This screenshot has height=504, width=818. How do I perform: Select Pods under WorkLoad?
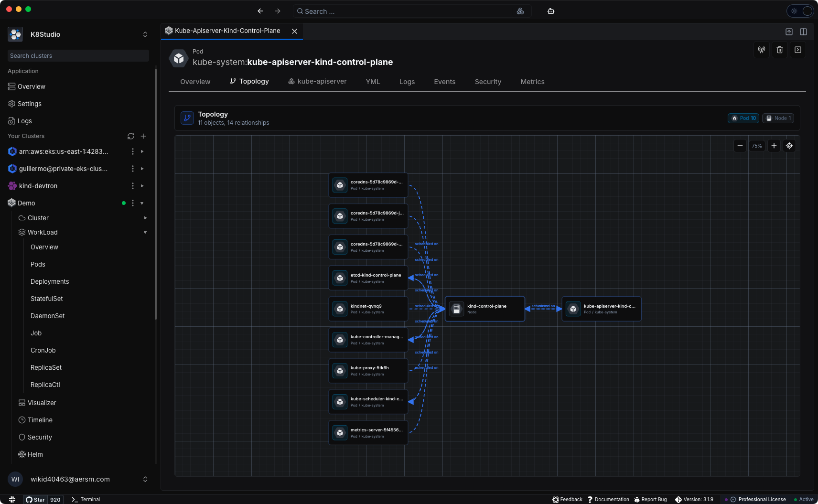click(x=38, y=264)
